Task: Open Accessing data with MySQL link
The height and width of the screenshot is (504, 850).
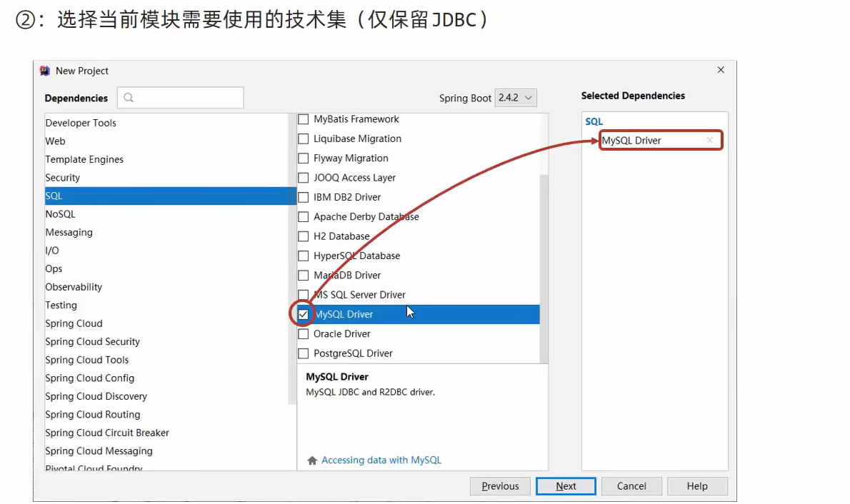Action: pos(381,460)
